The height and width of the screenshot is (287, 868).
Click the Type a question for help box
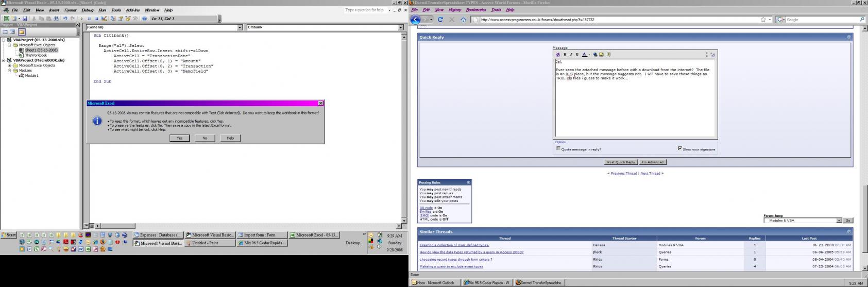pos(365,10)
